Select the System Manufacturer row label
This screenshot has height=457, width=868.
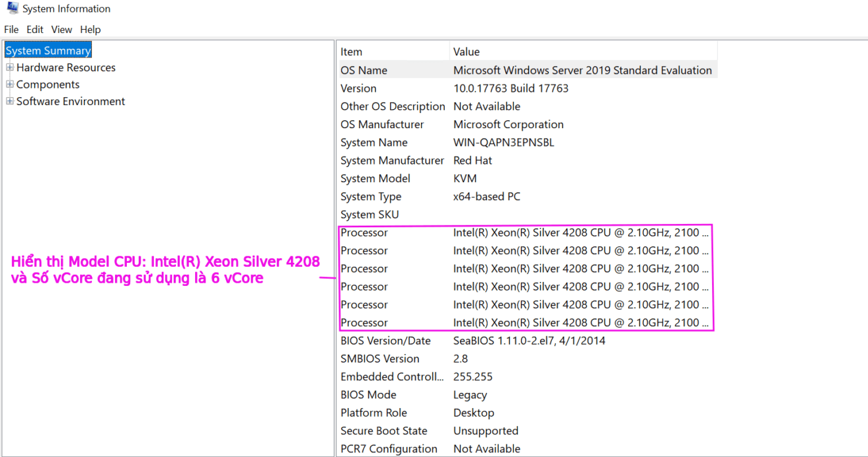(x=393, y=160)
